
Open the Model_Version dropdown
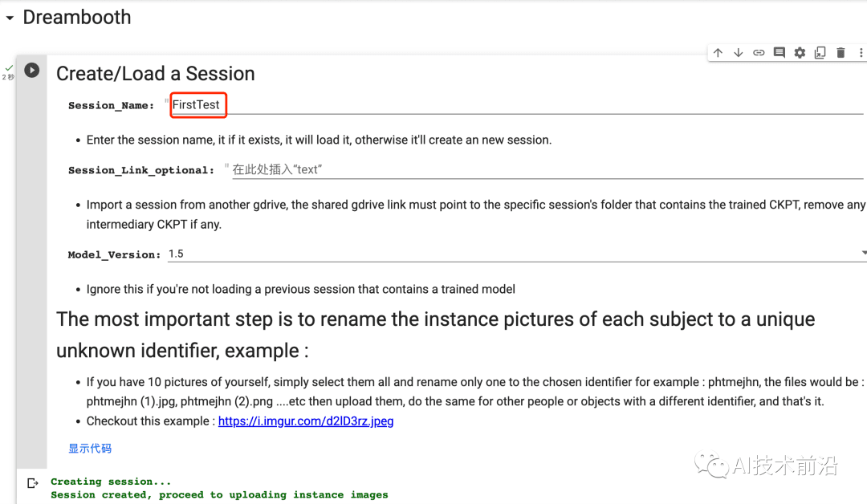tap(514, 254)
